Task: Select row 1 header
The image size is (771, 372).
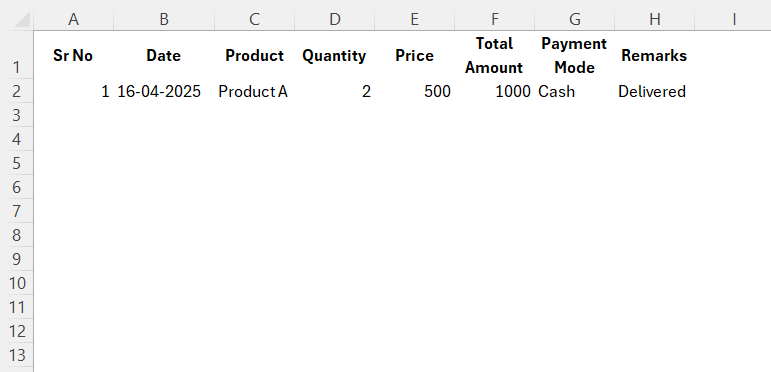Action: (x=17, y=55)
